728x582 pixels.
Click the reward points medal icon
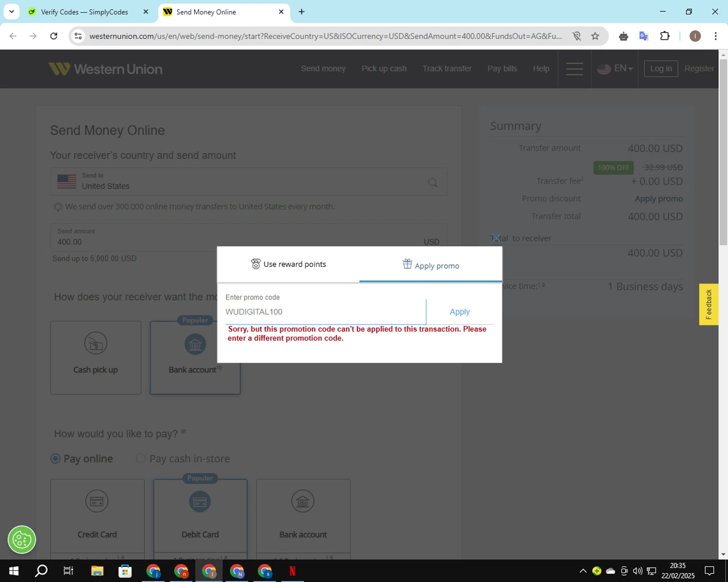(256, 264)
